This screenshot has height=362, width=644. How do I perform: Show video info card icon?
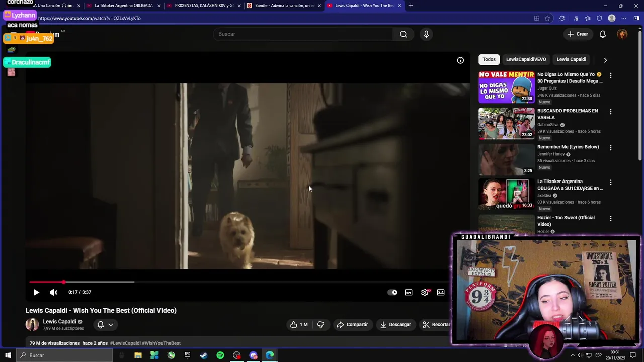point(460,60)
